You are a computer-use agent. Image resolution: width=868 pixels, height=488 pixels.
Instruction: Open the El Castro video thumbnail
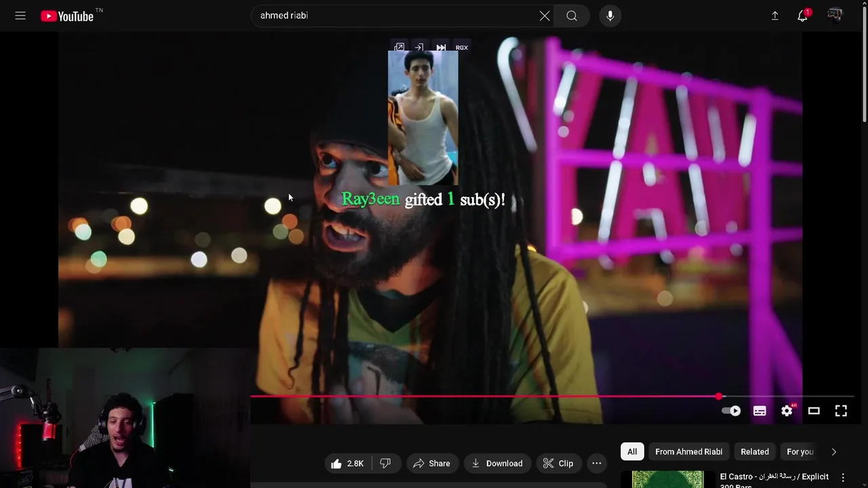click(x=668, y=479)
